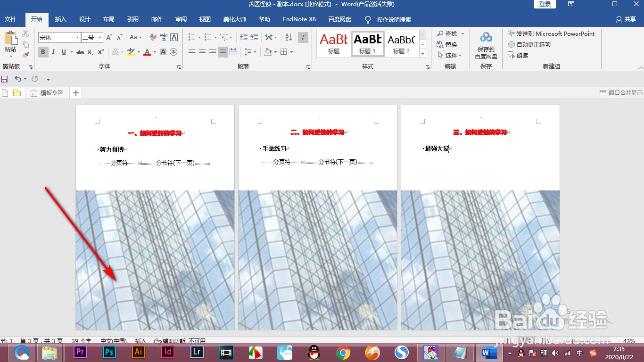Click the new blank document icon in tab bar
The width and height of the screenshot is (644, 362).
pos(5,93)
